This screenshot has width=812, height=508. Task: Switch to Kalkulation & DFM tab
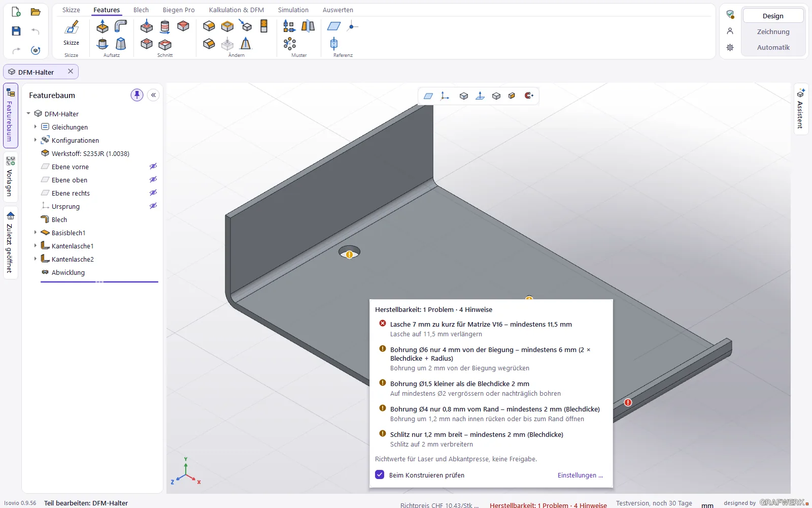(x=236, y=10)
